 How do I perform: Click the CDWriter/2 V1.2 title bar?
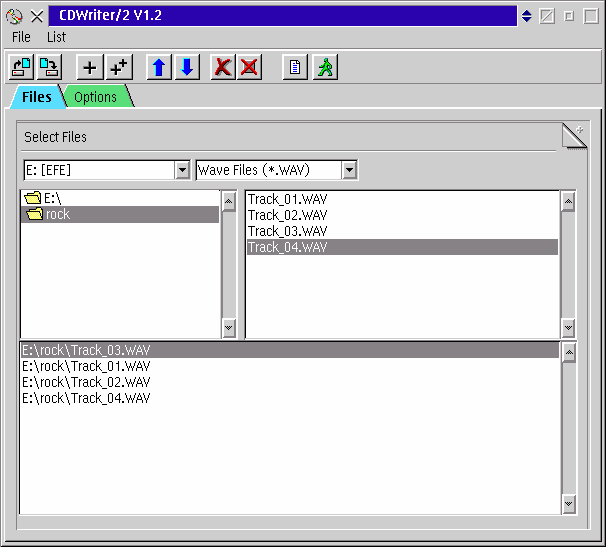(x=283, y=16)
